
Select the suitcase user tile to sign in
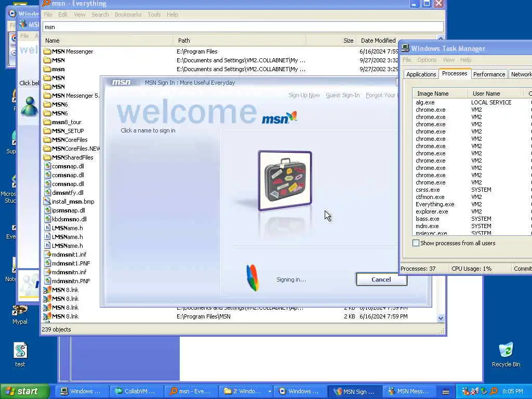click(285, 180)
